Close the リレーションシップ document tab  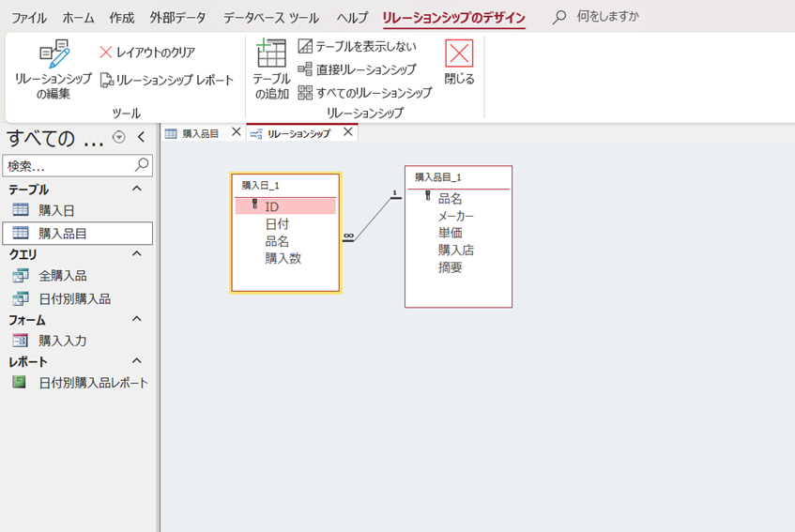[347, 132]
